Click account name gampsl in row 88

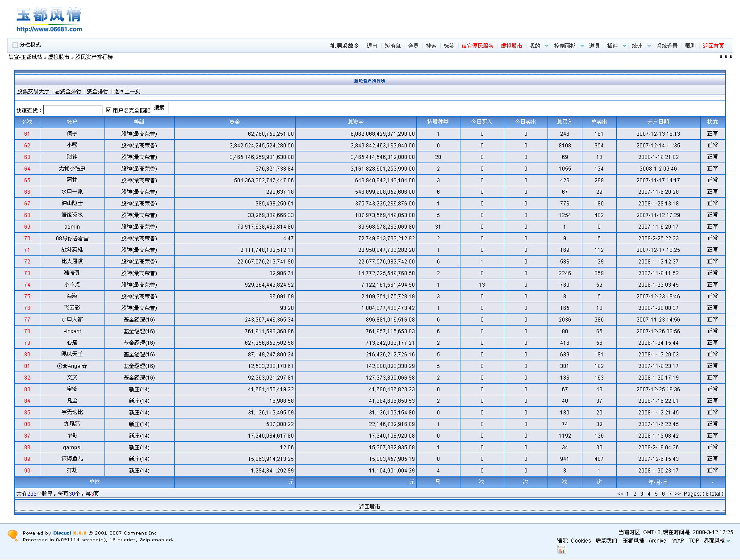72,447
